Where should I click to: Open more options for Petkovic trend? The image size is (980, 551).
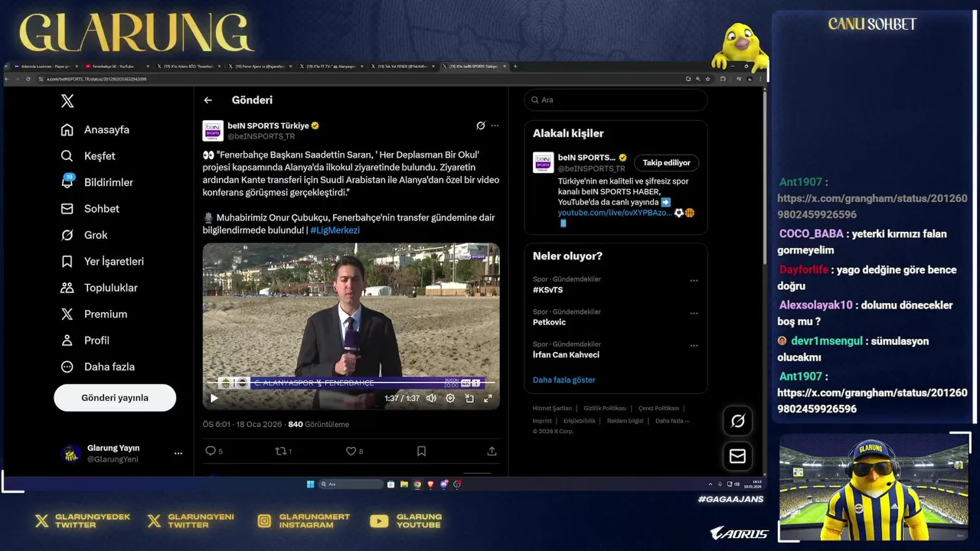pos(694,313)
